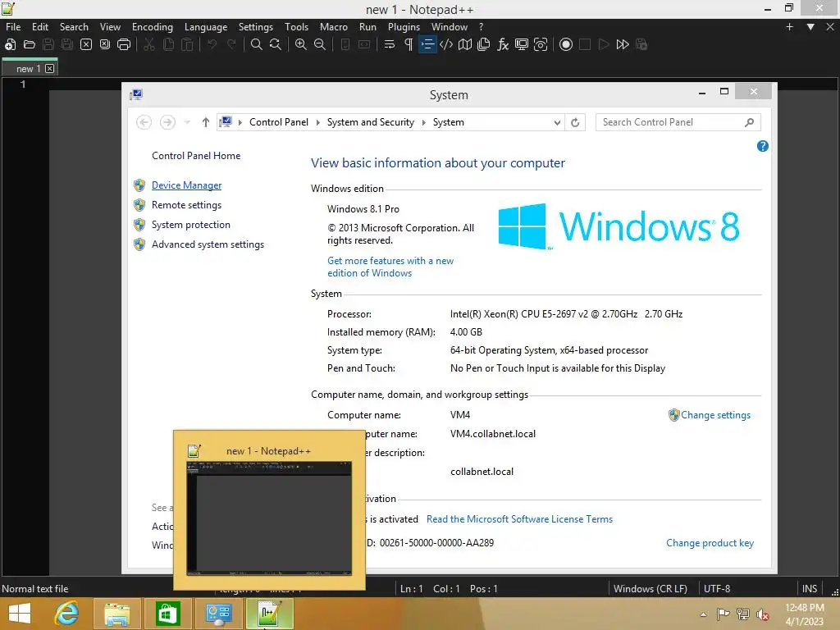Click 'Windows (CR LF)' in status bar
Screen dimensions: 840x630
coord(651,589)
